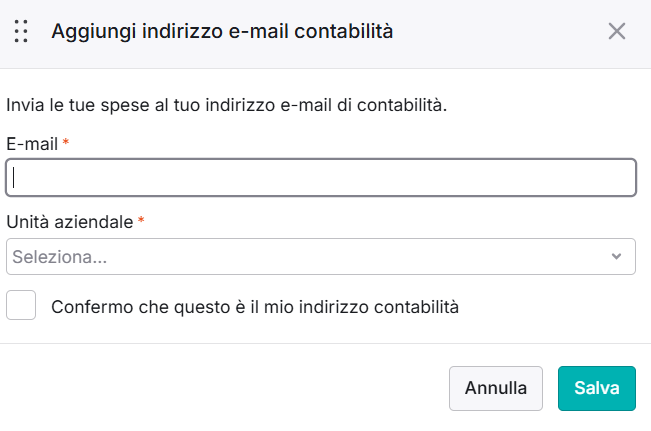This screenshot has width=651, height=431.
Task: Expand the chevron arrow in the Seleziona box
Action: pyautogui.click(x=617, y=257)
